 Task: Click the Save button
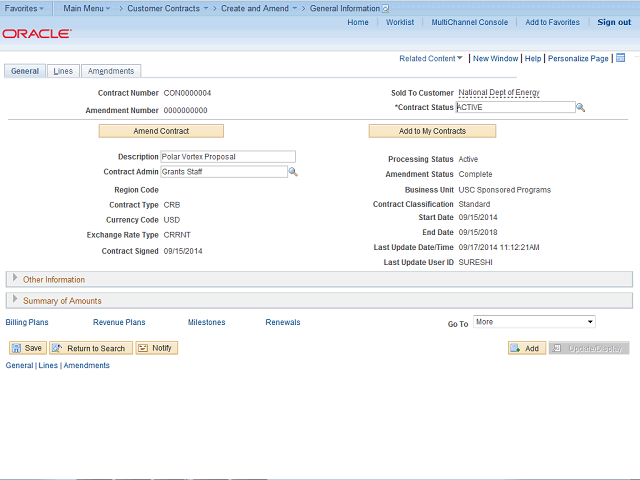27,348
